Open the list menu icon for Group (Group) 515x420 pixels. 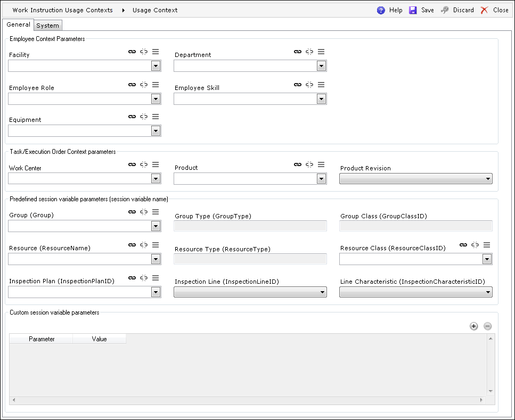[x=156, y=212]
